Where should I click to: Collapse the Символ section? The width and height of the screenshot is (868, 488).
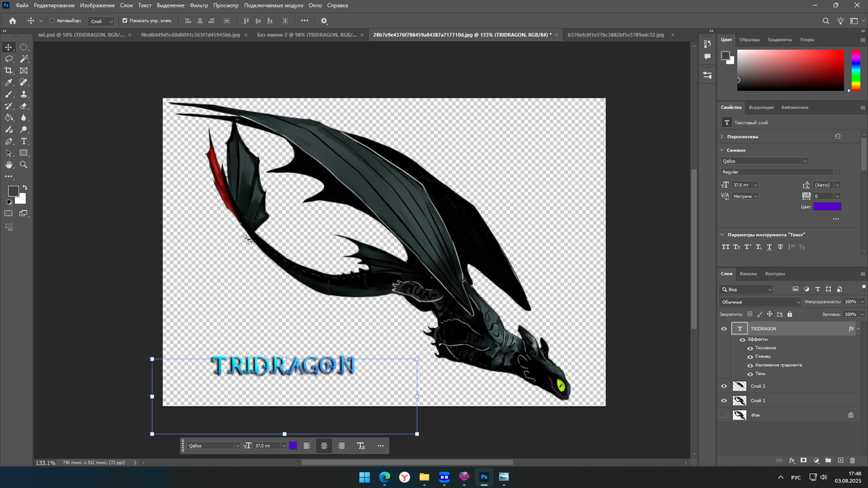click(722, 150)
